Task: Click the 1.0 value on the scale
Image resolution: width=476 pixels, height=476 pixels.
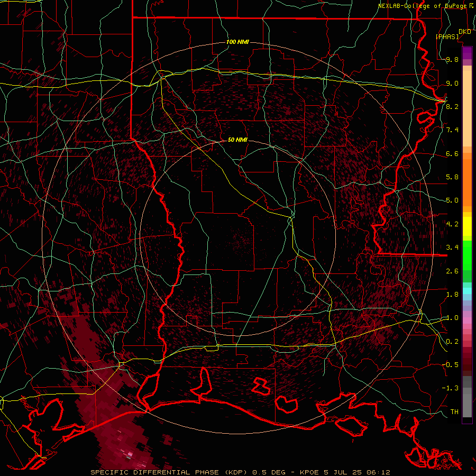Action: 452,318
